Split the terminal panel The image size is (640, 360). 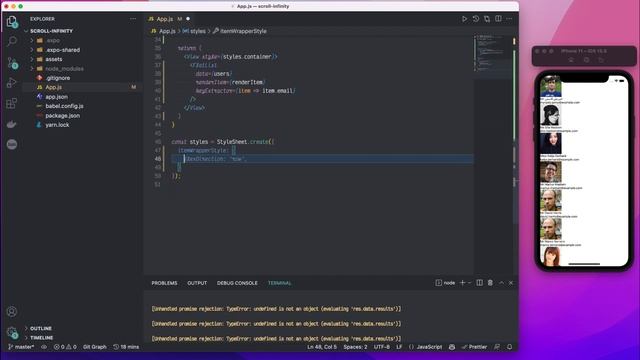click(480, 283)
